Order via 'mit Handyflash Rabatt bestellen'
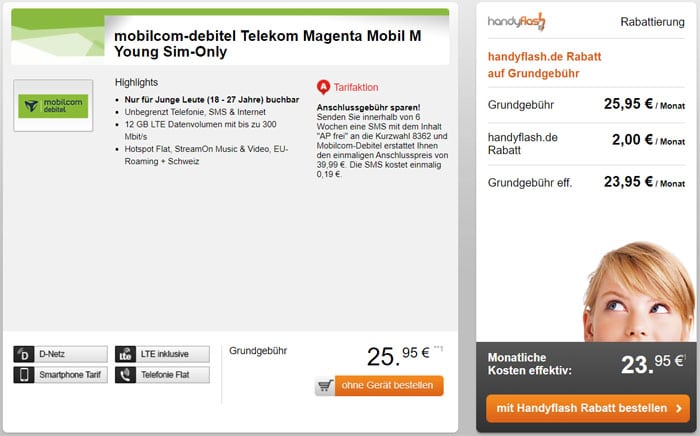The image size is (700, 436). click(580, 408)
